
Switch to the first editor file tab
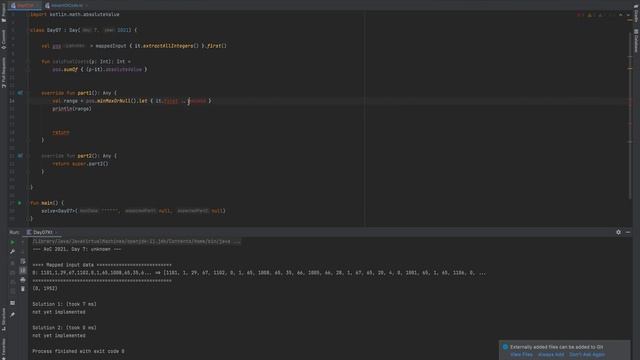point(24,5)
